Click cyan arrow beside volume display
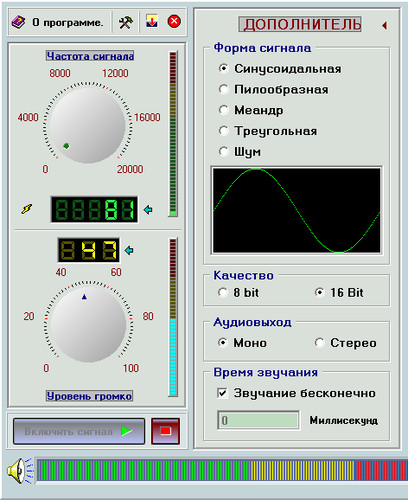This screenshot has width=408, height=500. [129, 250]
